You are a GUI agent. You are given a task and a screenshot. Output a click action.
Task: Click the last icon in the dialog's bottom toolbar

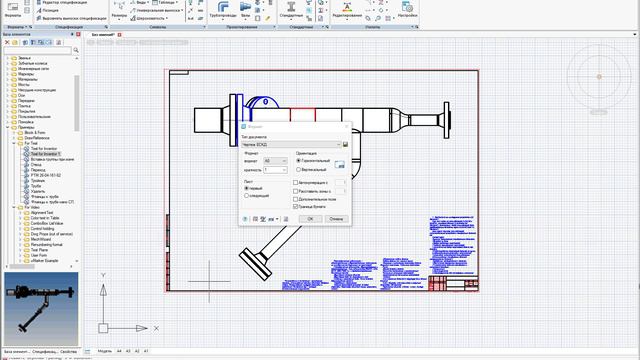[286, 219]
